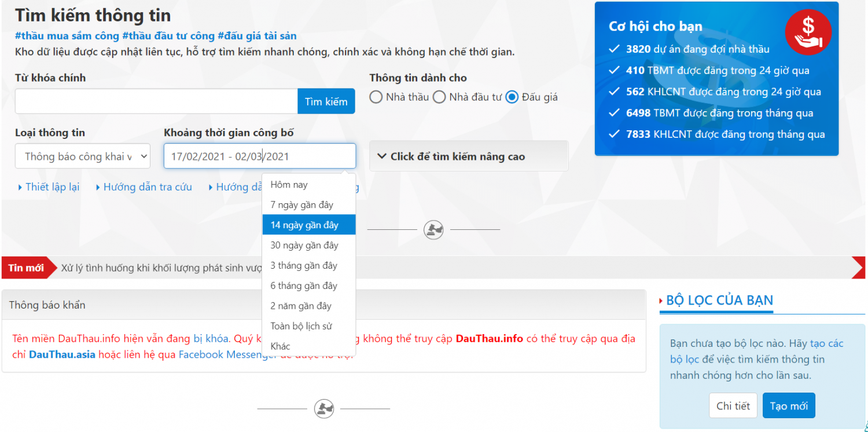Image resolution: width=868 pixels, height=432 pixels.
Task: Click the BỘ LỌC CỦA BẠN heading
Action: (x=719, y=301)
